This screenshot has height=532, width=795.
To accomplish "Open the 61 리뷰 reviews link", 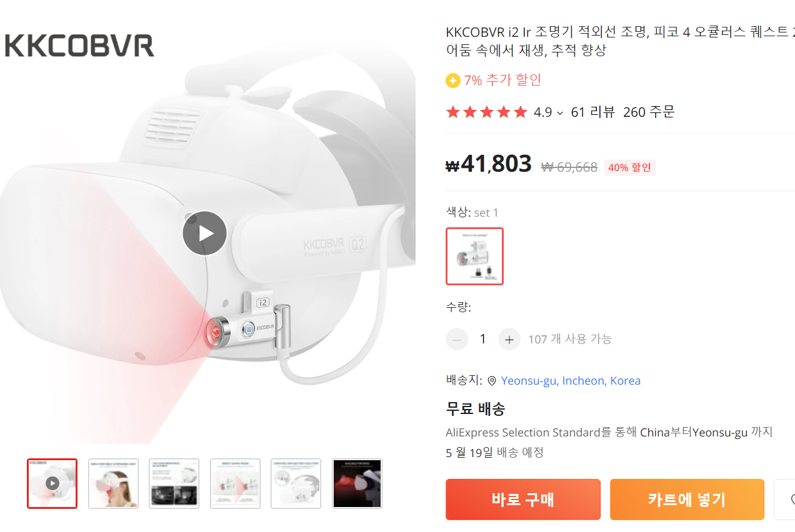I will [593, 112].
